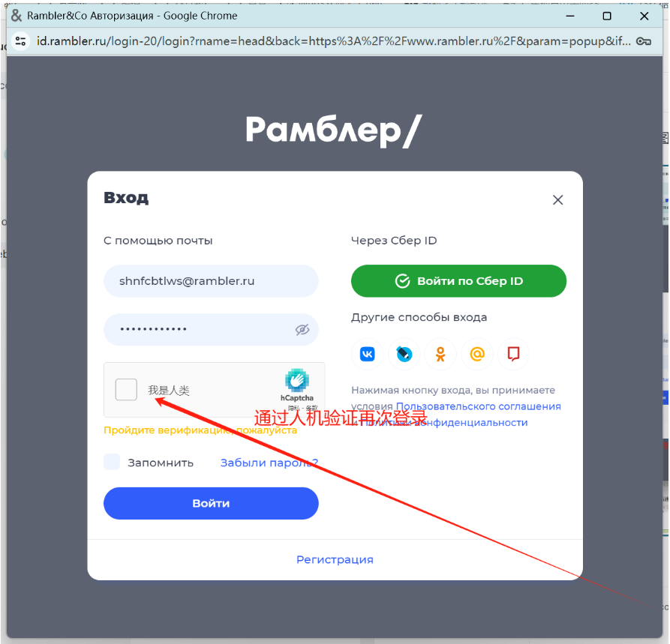Click the red Rambler chat-bubble login icon
The width and height of the screenshot is (670, 644).
click(514, 354)
